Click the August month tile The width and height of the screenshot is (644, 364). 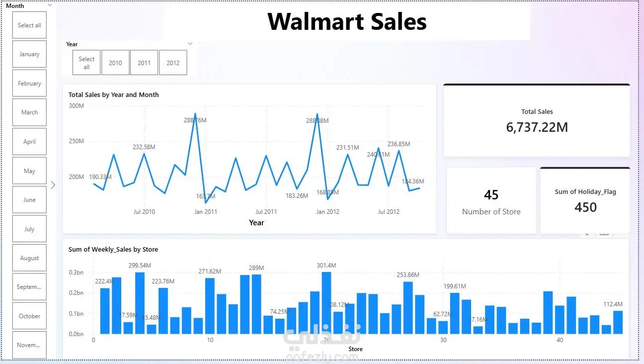pyautogui.click(x=29, y=258)
